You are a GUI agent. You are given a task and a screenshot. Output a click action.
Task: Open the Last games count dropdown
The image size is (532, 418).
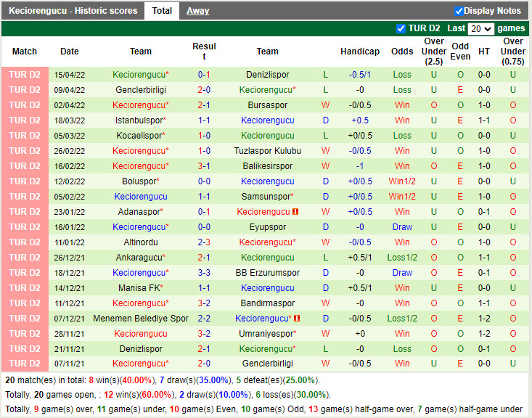coord(481,29)
